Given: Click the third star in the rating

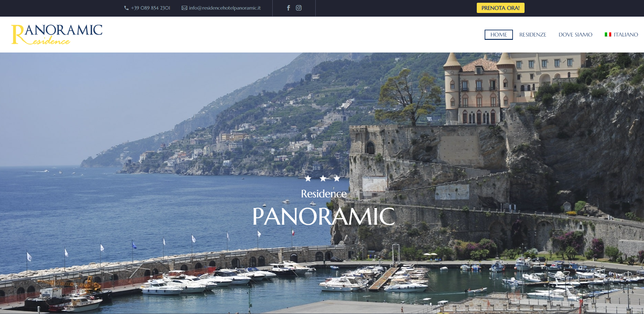Looking at the screenshot, I should coord(337,178).
